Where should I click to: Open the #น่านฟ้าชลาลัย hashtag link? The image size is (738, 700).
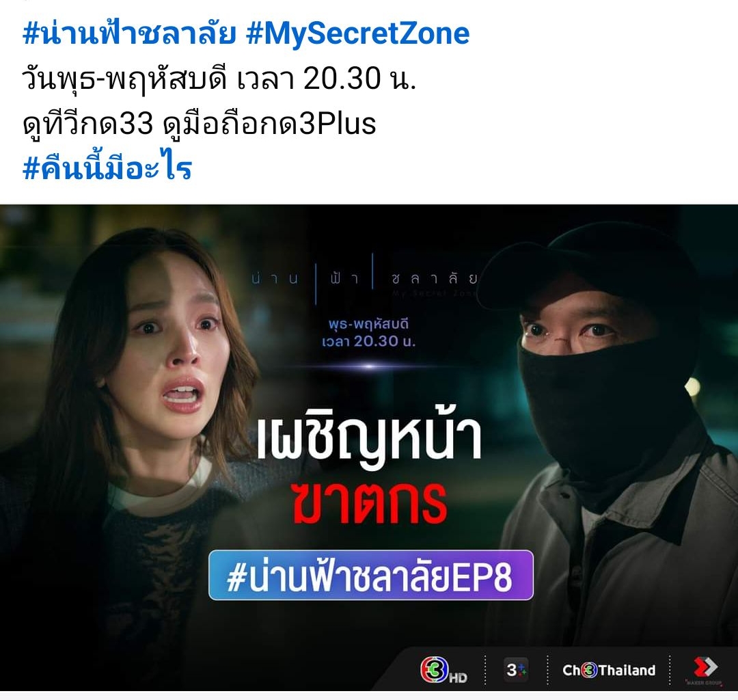pos(129,34)
